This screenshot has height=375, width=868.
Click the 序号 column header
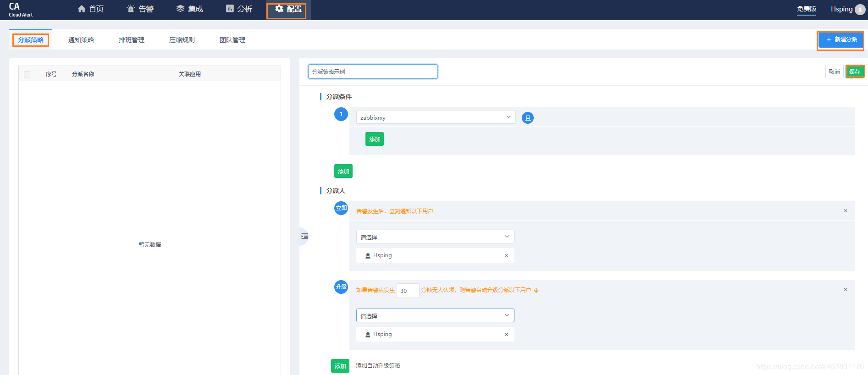click(51, 74)
